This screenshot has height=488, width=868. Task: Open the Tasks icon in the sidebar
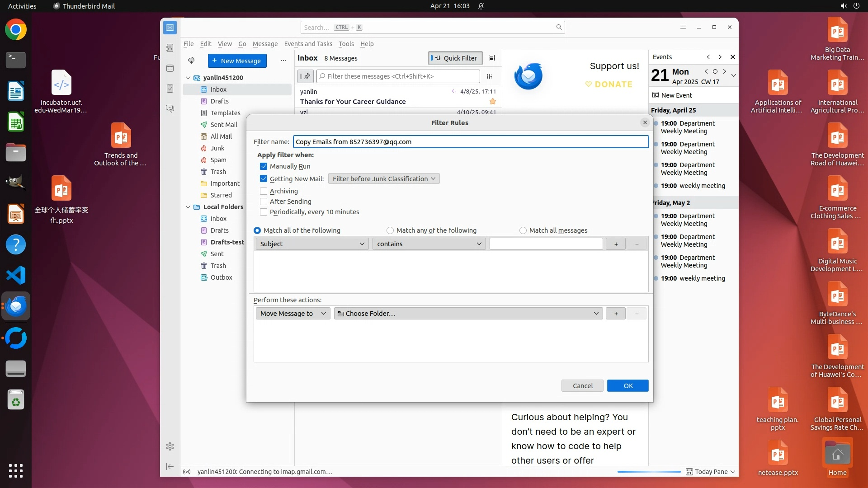170,89
